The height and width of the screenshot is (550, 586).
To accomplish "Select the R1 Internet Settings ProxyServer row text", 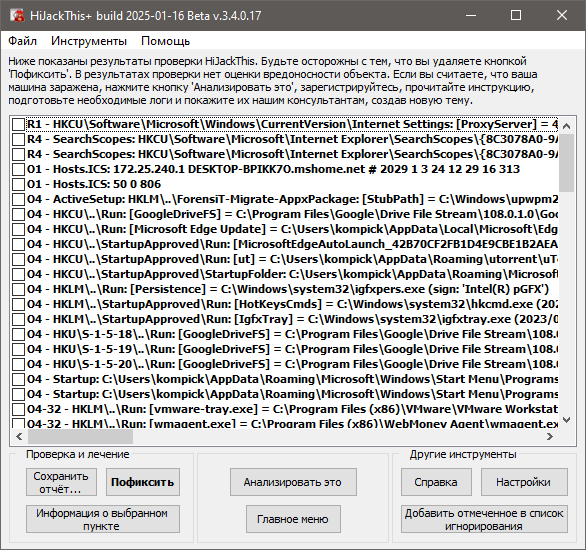I will tap(292, 124).
